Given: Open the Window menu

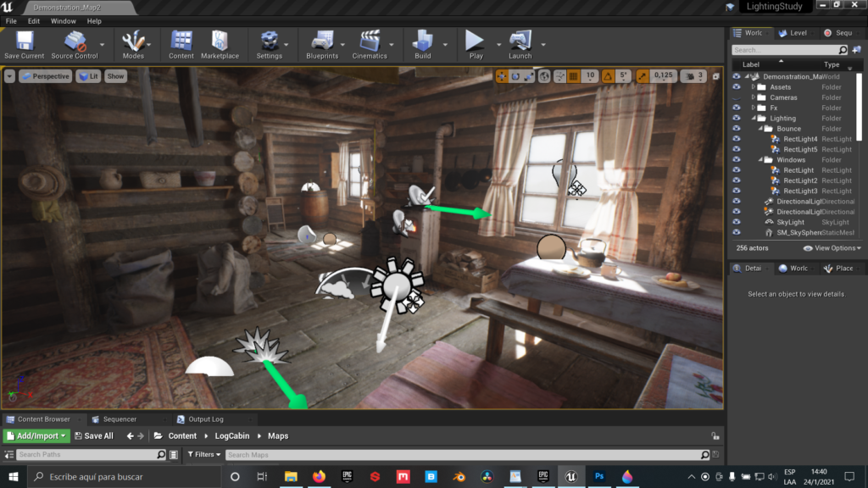Looking at the screenshot, I should tap(64, 21).
